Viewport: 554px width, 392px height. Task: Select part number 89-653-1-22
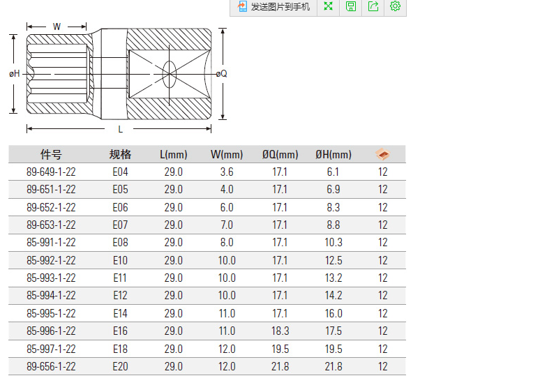click(51, 225)
